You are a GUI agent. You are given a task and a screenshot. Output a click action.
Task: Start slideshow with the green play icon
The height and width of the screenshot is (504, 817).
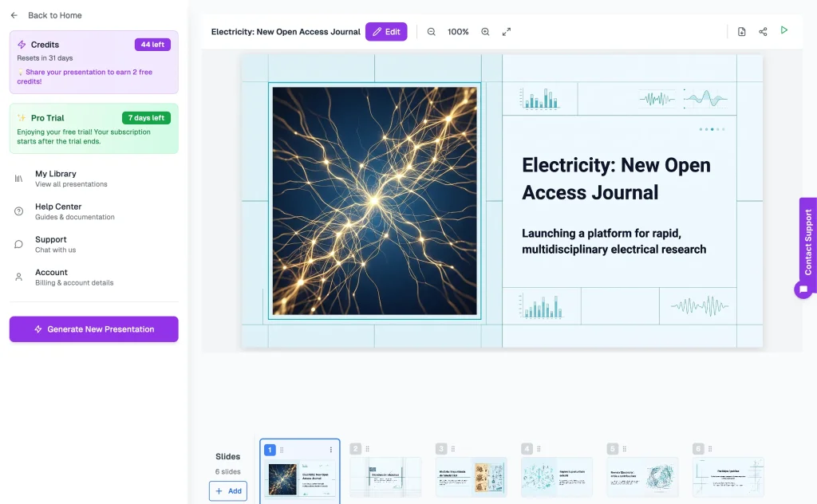pyautogui.click(x=784, y=30)
